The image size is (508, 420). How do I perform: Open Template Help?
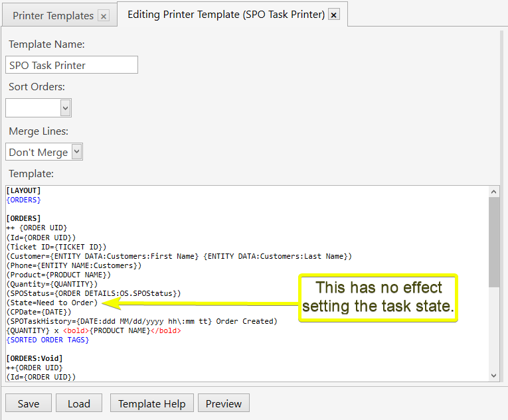(x=151, y=403)
